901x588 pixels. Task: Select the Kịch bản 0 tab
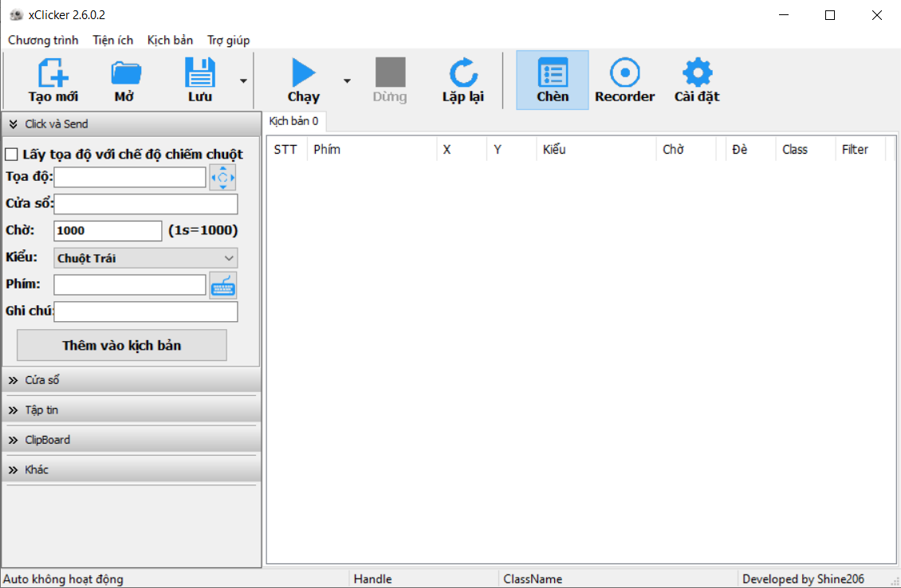tap(293, 121)
